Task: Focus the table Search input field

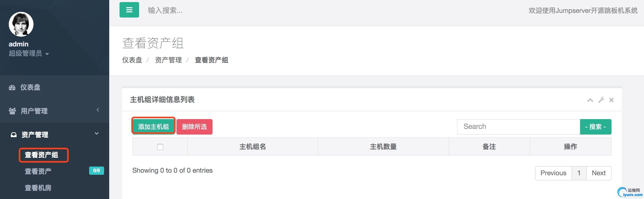Action: click(x=518, y=127)
